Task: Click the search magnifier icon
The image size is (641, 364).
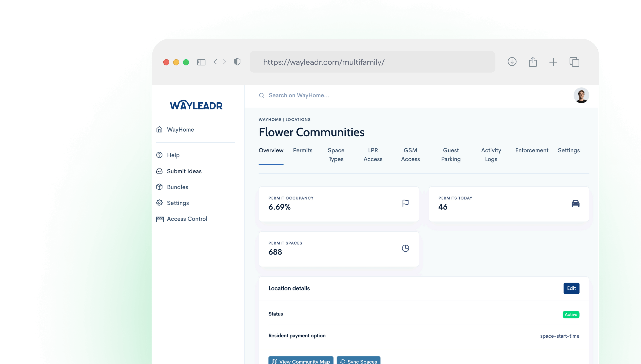Action: 261,95
